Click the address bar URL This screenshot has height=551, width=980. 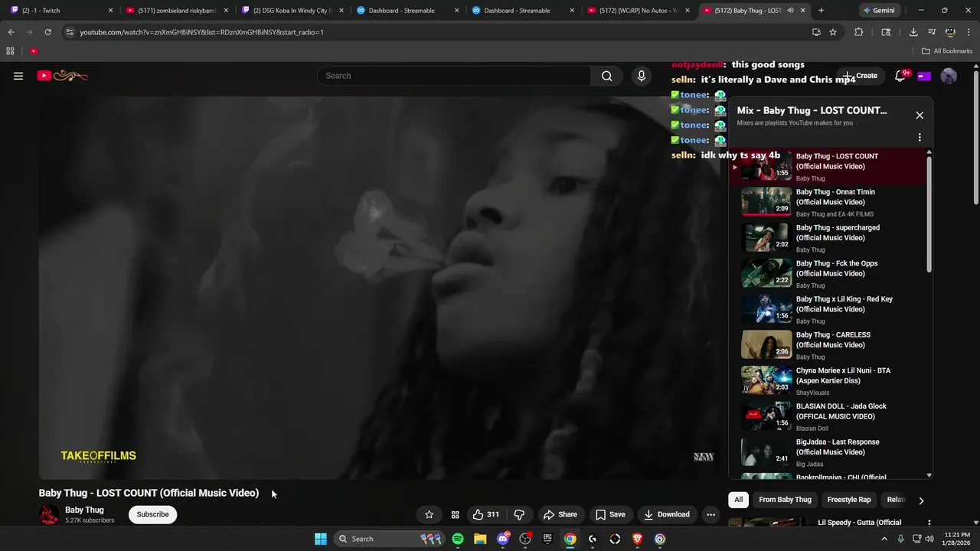pos(202,32)
